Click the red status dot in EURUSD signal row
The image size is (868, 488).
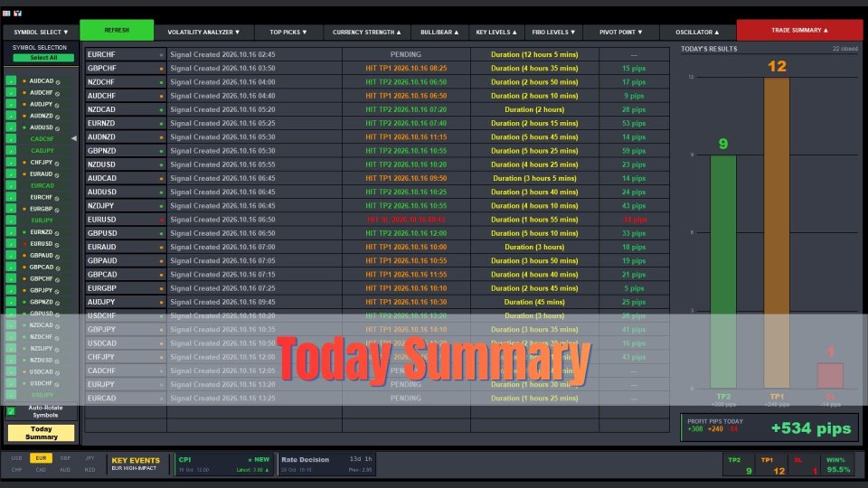(x=162, y=220)
